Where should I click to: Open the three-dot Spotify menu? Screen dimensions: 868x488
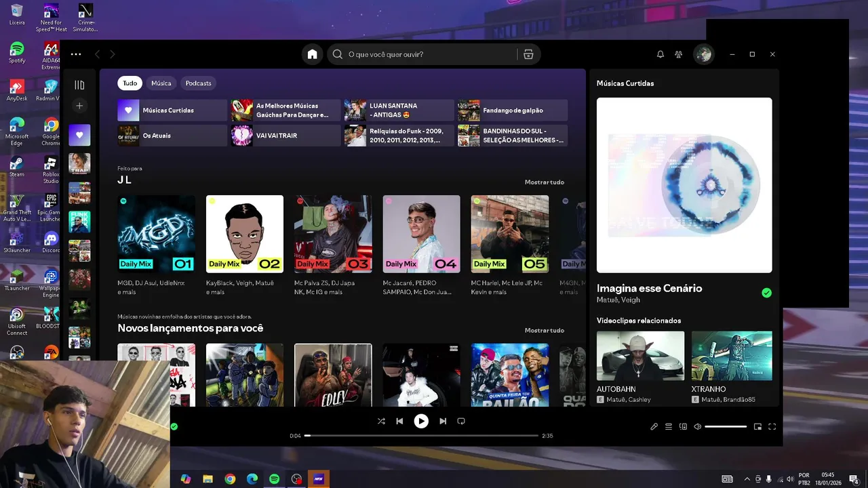pos(76,54)
